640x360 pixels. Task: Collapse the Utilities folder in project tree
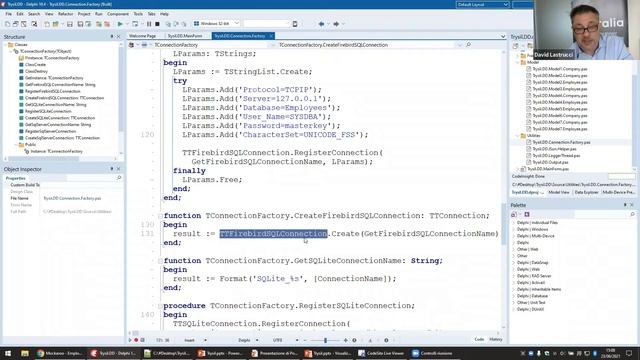518,136
